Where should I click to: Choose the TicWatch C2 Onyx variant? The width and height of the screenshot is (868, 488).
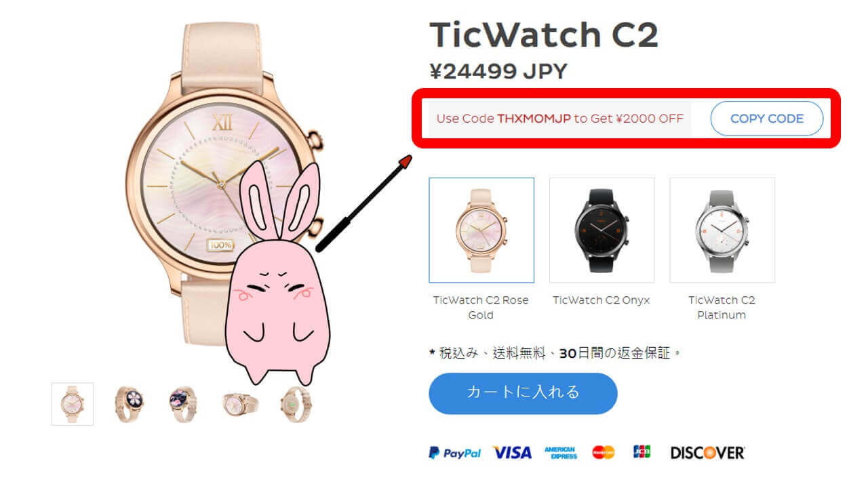pos(601,230)
